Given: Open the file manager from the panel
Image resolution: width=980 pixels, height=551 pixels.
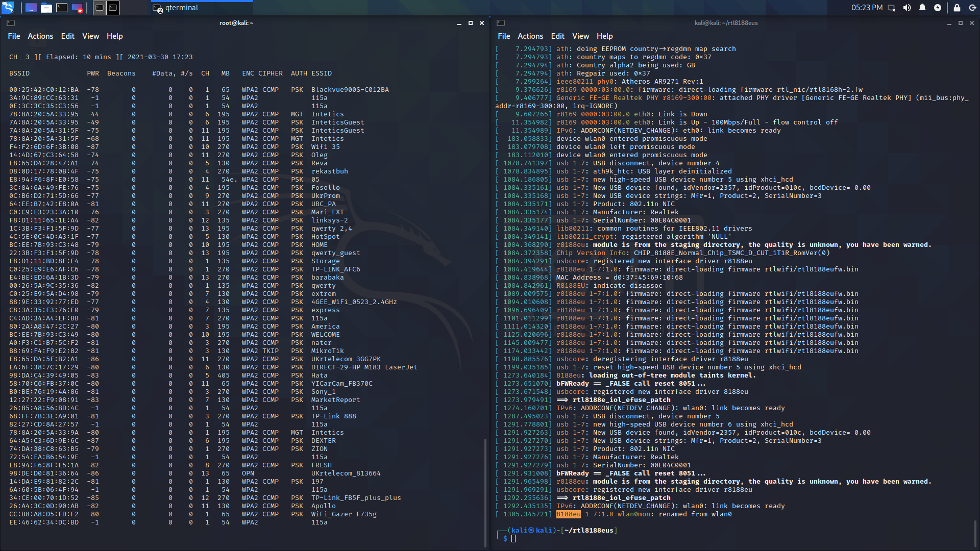Looking at the screenshot, I should click(x=46, y=8).
